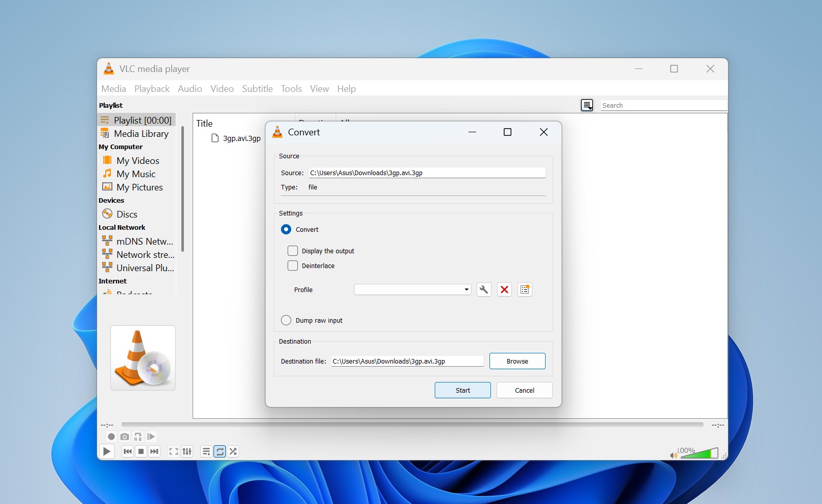822x504 pixels.
Task: Open the Tools menu
Action: point(291,89)
